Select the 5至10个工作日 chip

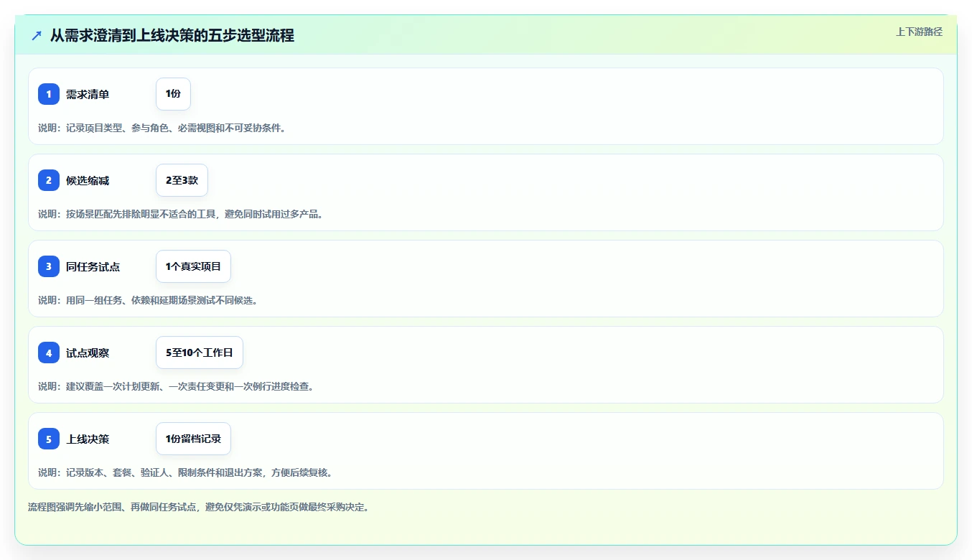click(200, 353)
